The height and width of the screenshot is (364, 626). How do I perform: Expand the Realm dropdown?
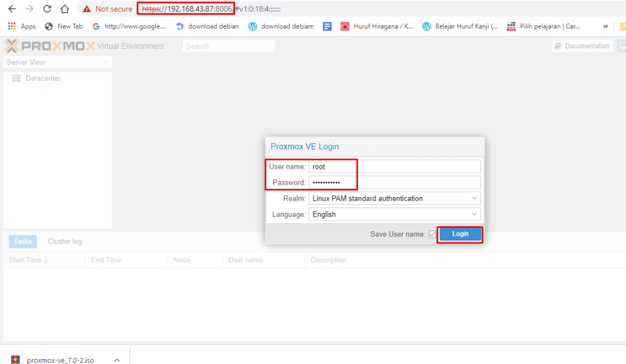474,198
